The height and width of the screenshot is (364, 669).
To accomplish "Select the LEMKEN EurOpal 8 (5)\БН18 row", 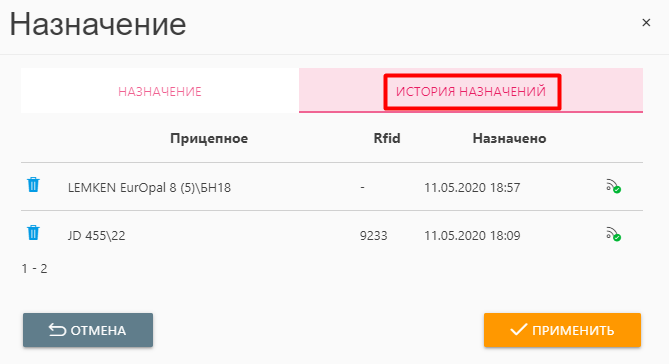I will 332,187.
